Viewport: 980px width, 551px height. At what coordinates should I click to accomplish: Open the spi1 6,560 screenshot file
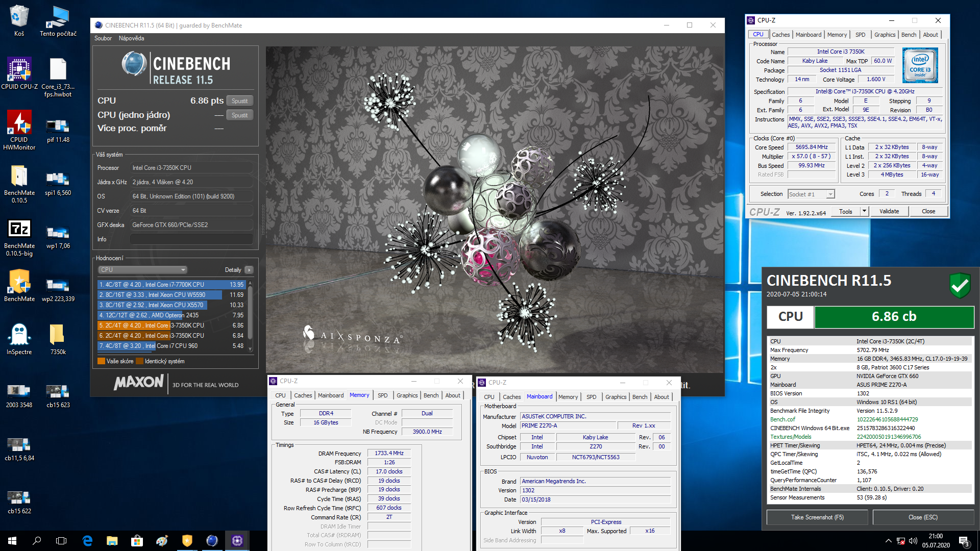point(58,183)
